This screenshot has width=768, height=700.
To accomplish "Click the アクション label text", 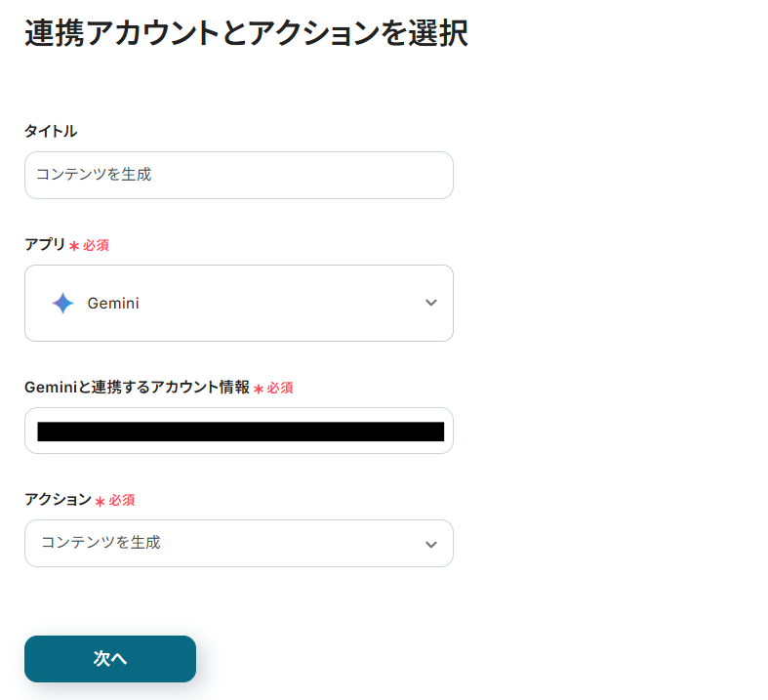I will tap(58, 499).
